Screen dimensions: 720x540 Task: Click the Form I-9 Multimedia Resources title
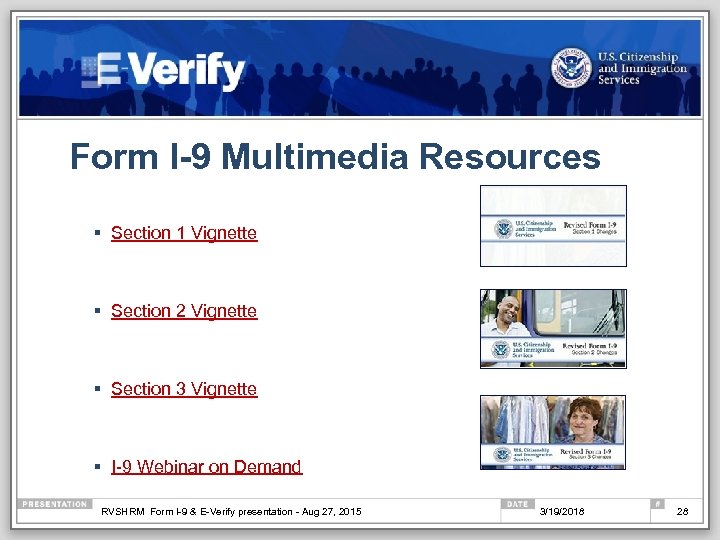[x=335, y=156]
